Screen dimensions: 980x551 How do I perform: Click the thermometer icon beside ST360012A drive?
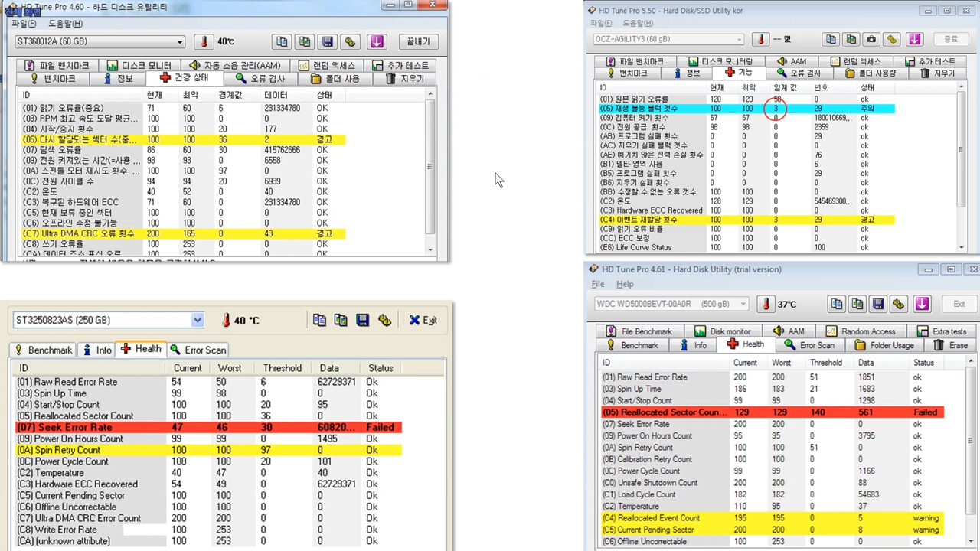pos(204,42)
